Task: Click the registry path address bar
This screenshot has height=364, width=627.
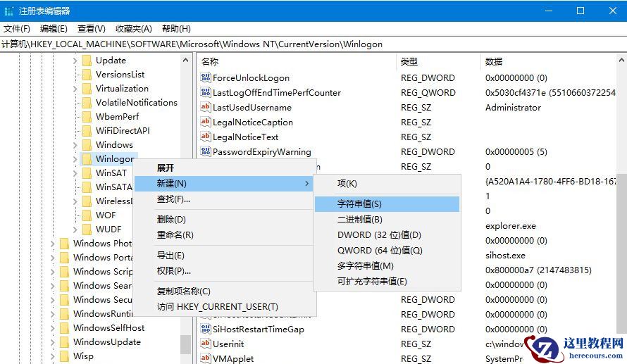Action: (313, 44)
